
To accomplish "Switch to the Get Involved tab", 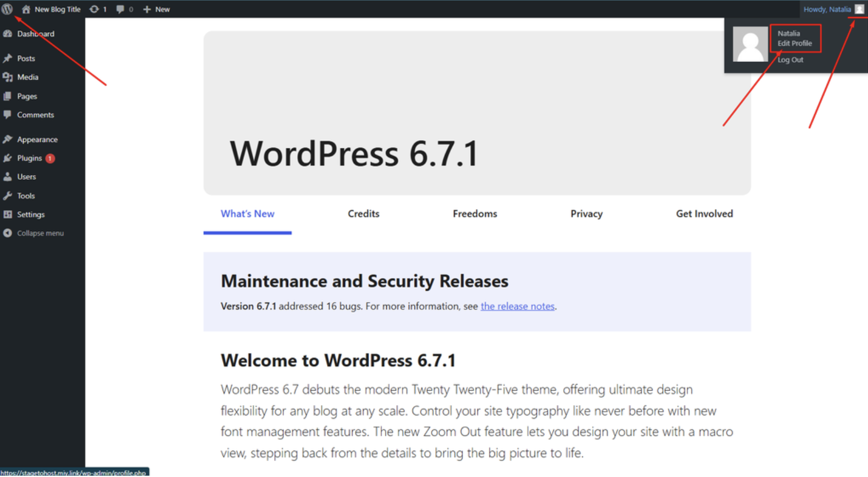I will pos(704,214).
